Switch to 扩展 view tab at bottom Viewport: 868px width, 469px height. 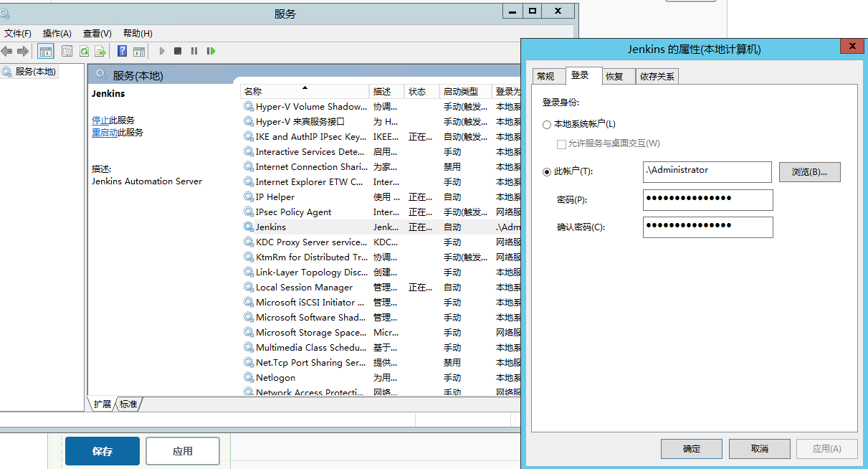pyautogui.click(x=102, y=404)
